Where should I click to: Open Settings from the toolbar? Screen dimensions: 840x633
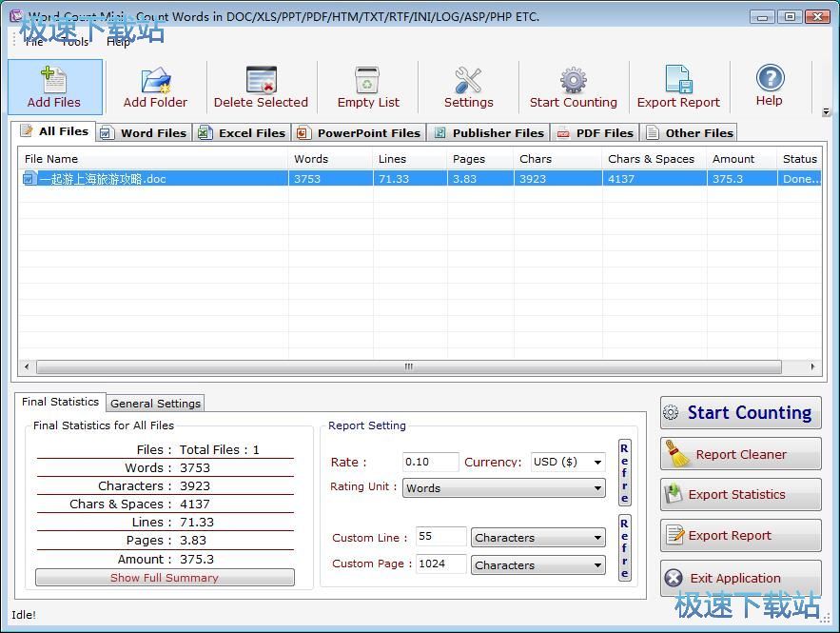coord(468,81)
